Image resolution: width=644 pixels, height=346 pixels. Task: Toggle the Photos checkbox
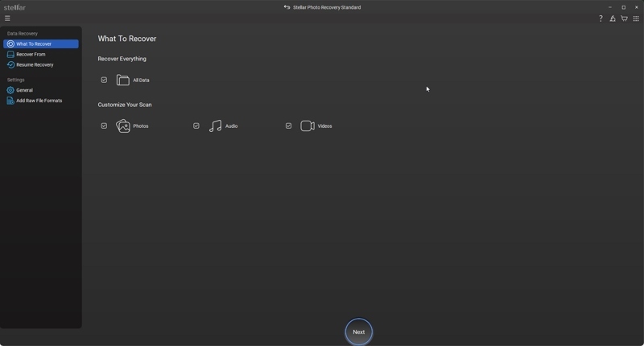coord(104,126)
